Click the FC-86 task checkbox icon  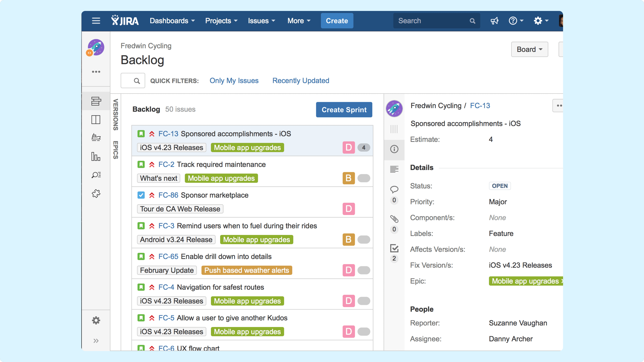(x=141, y=195)
